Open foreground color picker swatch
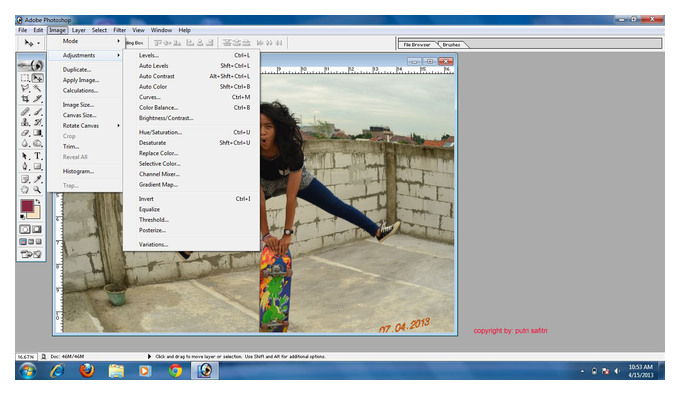This screenshot has height=395, width=680. pyautogui.click(x=27, y=206)
